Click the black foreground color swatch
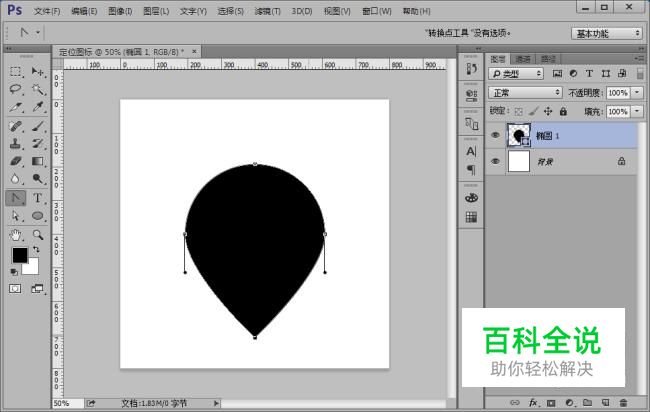The width and height of the screenshot is (650, 412). pos(19,255)
